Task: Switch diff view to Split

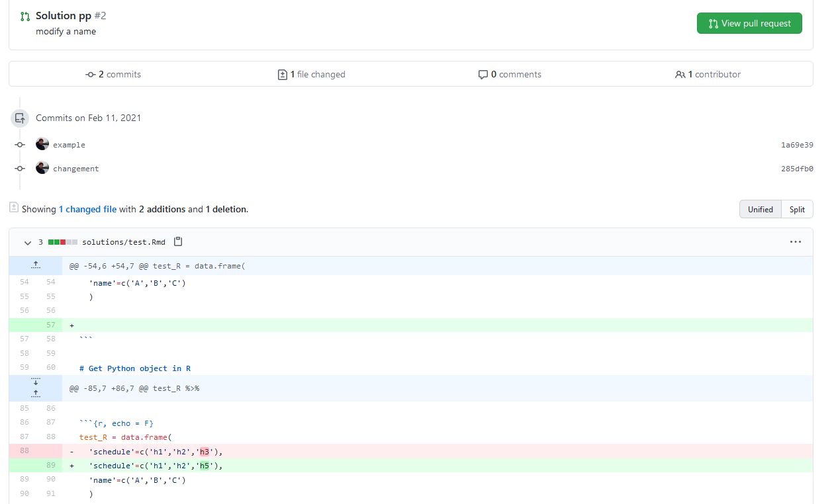Action: (x=797, y=209)
